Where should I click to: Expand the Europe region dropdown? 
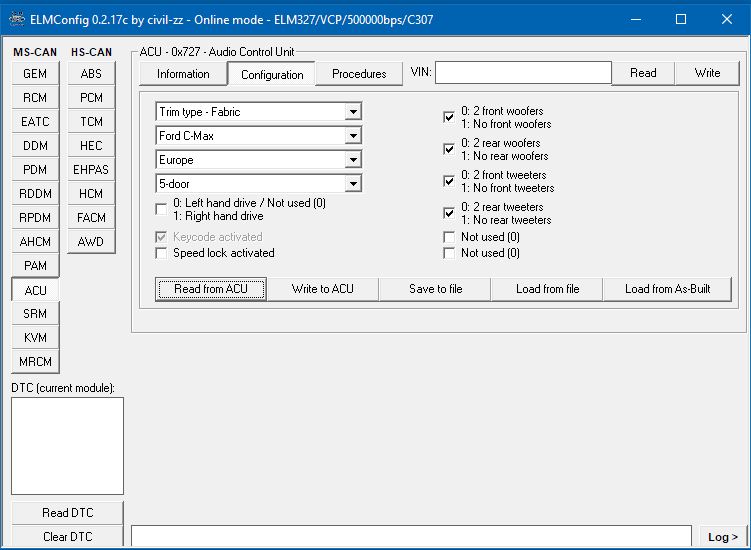(352, 160)
